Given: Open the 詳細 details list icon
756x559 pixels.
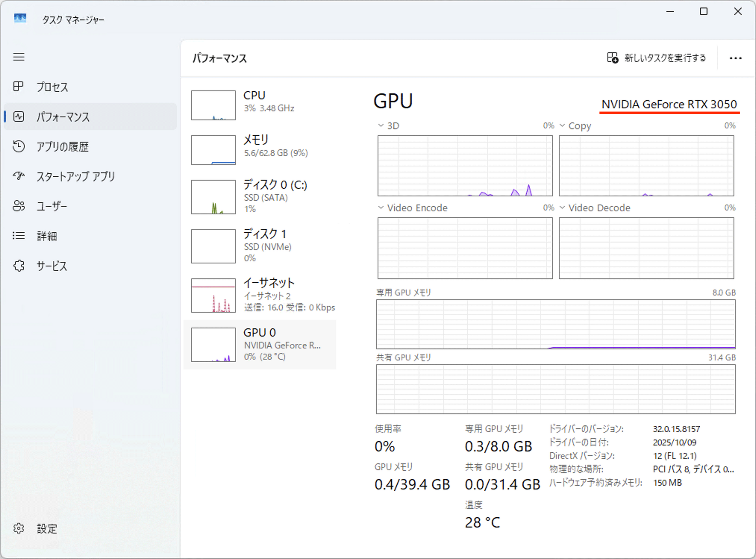Looking at the screenshot, I should [x=19, y=236].
